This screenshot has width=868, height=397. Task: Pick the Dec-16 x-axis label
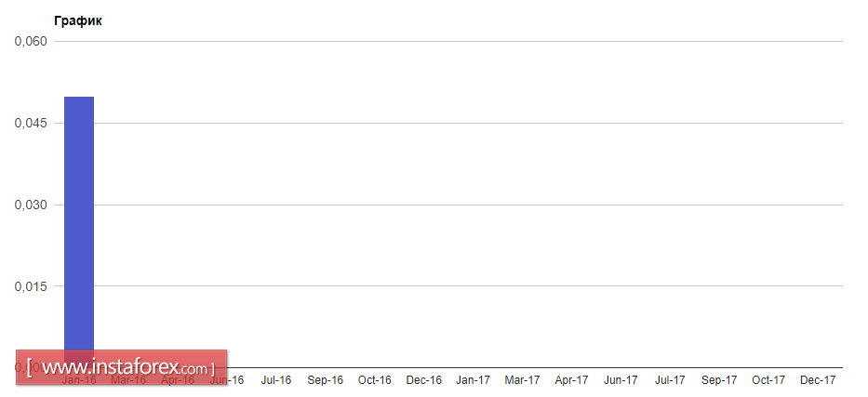click(x=423, y=380)
